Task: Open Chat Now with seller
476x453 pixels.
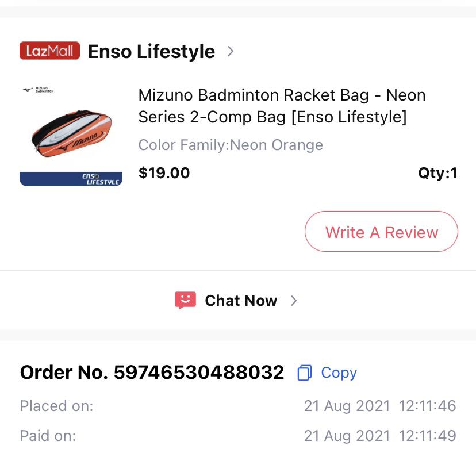Action: coord(240,300)
